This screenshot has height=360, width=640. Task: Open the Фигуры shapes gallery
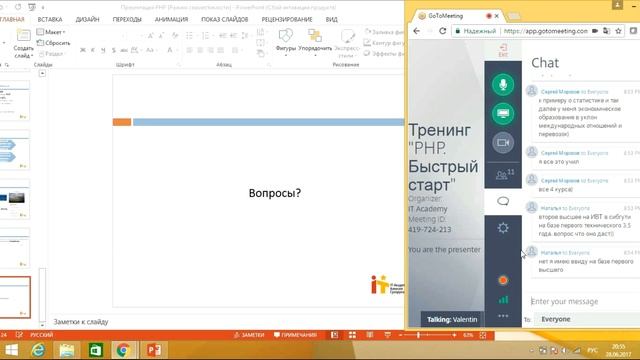click(285, 42)
